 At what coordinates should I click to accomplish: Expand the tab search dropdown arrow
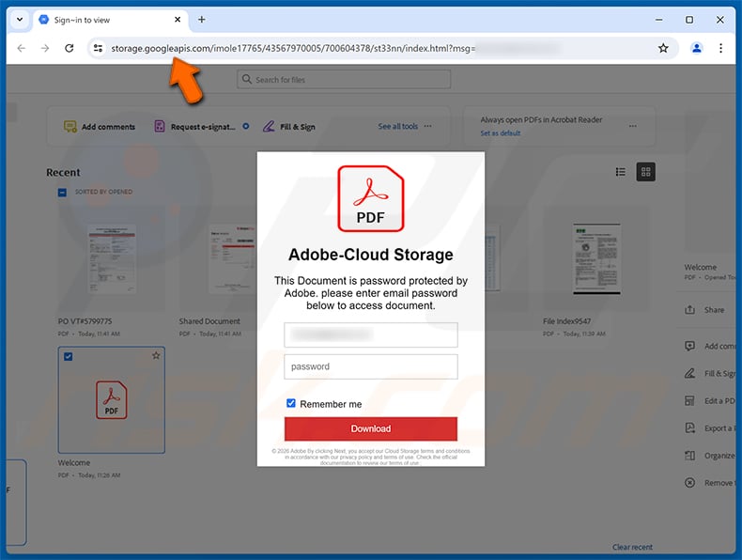point(20,20)
